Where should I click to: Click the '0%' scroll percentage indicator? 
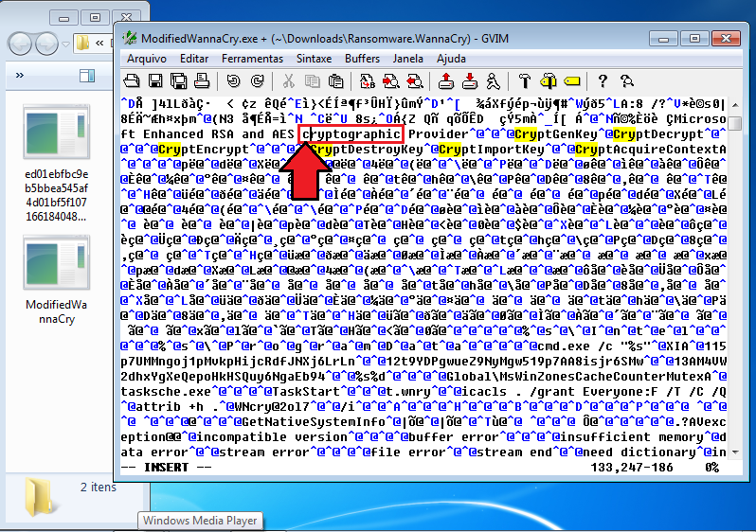pyautogui.click(x=711, y=468)
